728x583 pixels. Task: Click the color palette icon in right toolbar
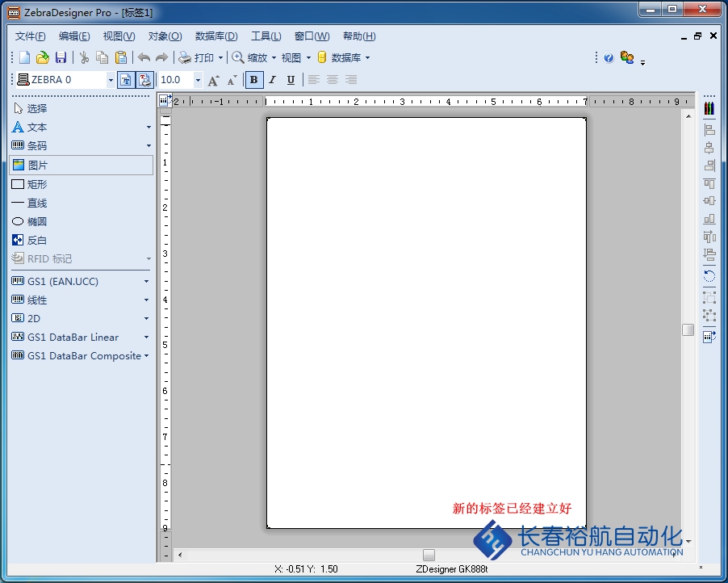click(x=709, y=109)
